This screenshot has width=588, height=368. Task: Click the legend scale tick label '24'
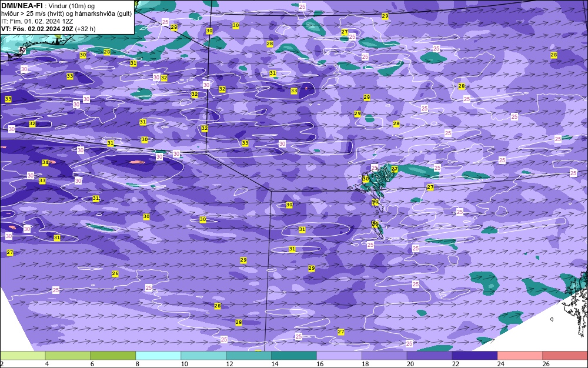[500, 364]
